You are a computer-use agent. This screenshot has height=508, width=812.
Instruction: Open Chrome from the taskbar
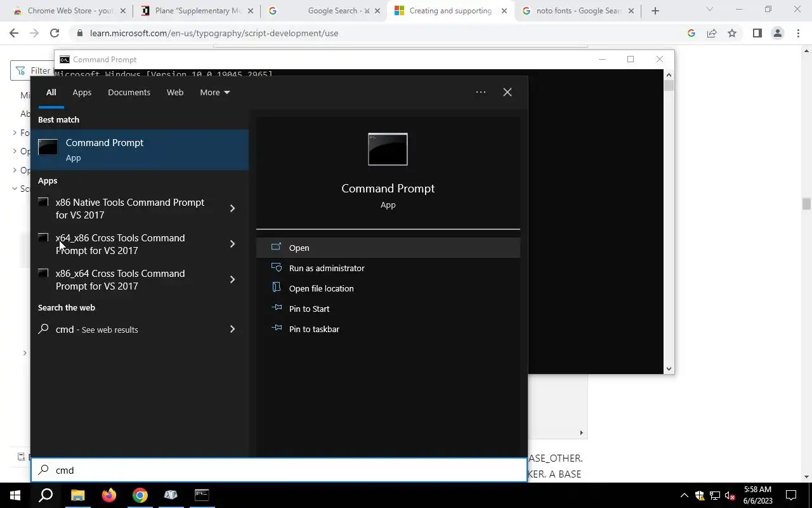coord(140,495)
